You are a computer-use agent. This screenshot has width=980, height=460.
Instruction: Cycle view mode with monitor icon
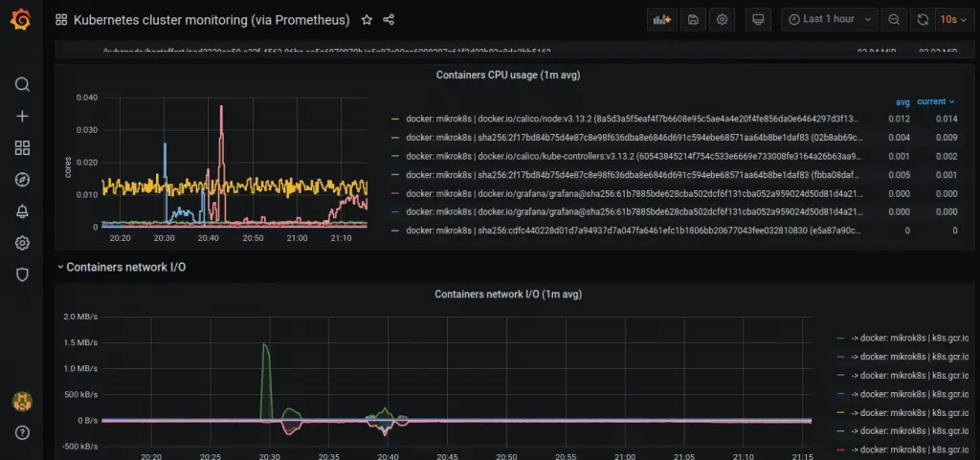(x=758, y=19)
